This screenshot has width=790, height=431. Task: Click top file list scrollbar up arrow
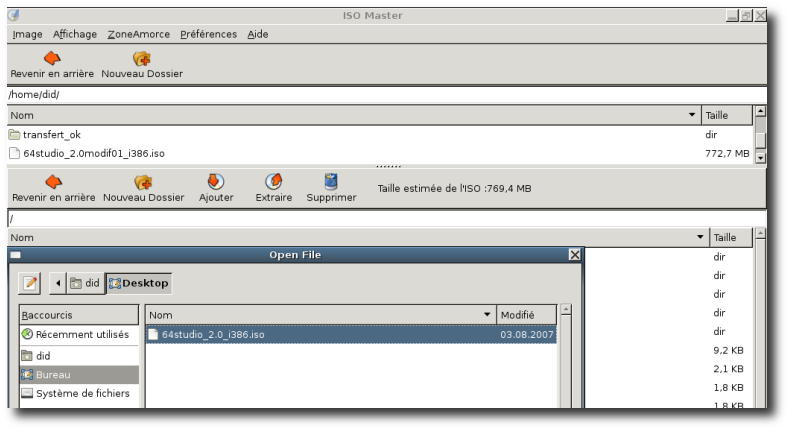tap(760, 111)
